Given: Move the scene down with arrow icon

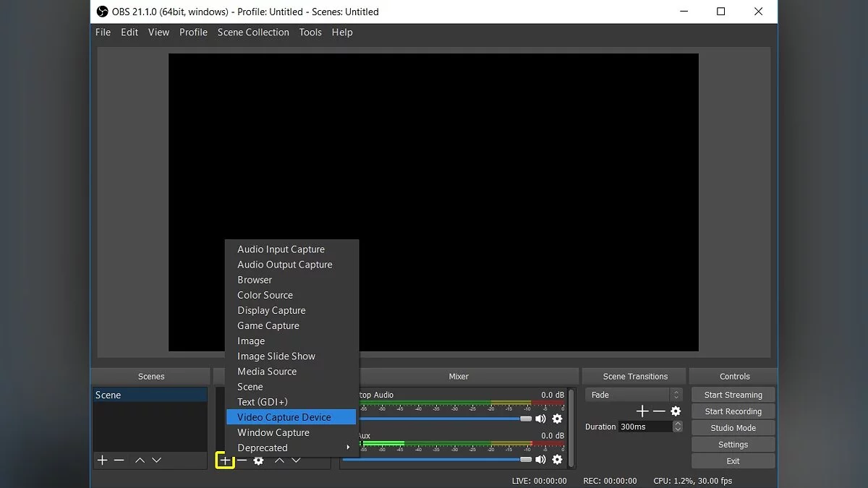Looking at the screenshot, I should (x=157, y=460).
